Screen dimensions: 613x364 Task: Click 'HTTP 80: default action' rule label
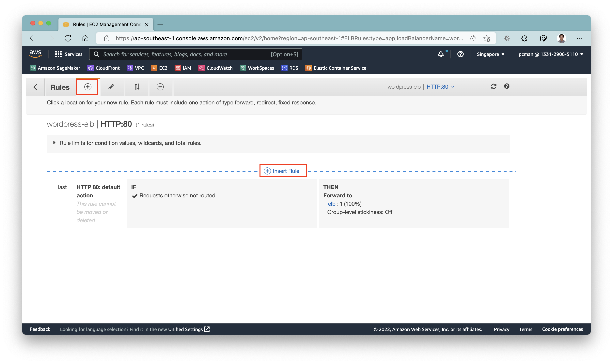[x=98, y=191]
